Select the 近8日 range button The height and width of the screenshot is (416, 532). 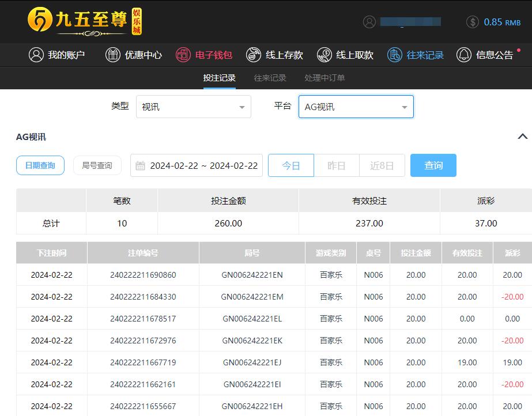382,165
